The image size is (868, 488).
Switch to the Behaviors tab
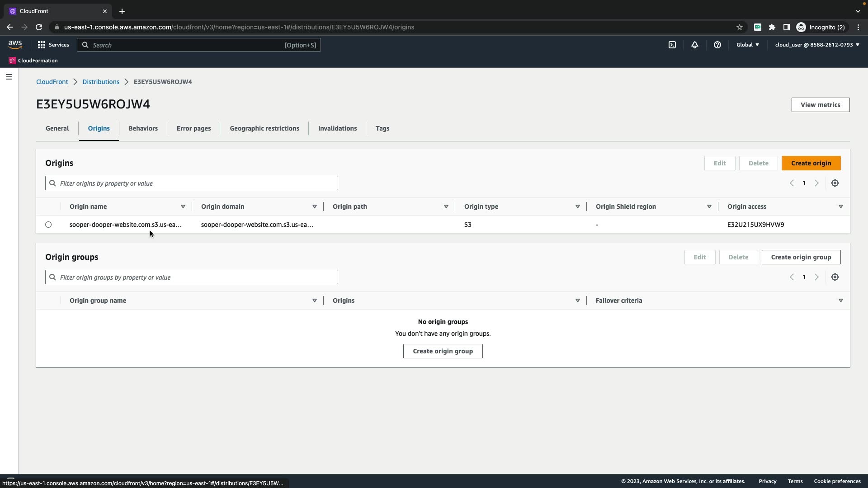pyautogui.click(x=143, y=128)
